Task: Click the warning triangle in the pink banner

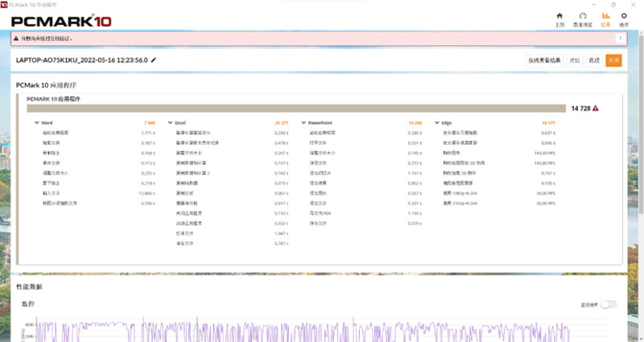Action: coord(16,39)
